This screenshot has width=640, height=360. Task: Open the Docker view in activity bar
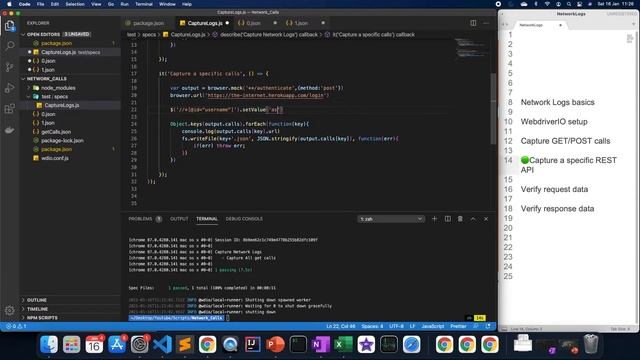(x=9, y=130)
